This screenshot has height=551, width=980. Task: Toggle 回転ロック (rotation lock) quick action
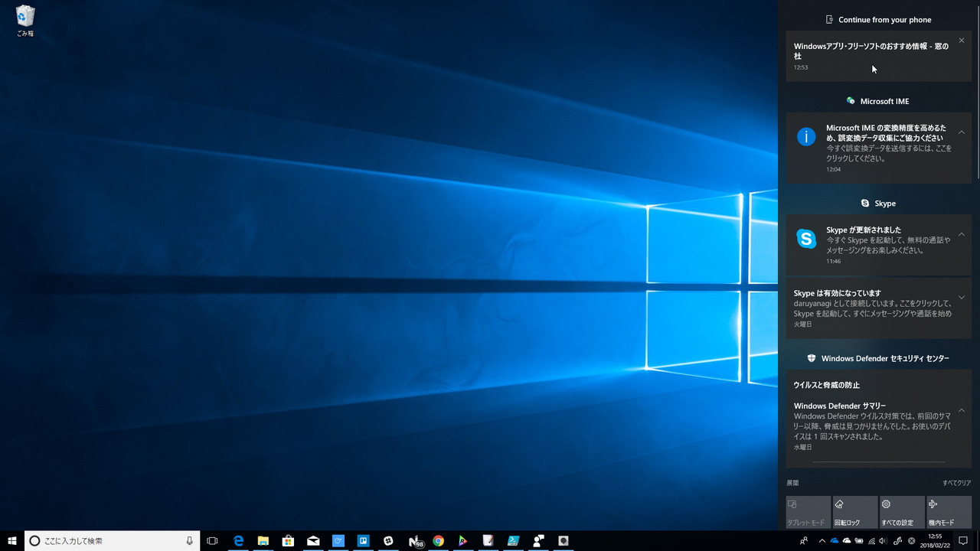(854, 512)
